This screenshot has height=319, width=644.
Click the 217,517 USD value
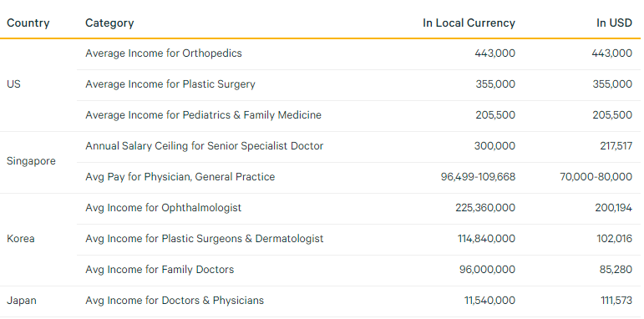pyautogui.click(x=616, y=146)
